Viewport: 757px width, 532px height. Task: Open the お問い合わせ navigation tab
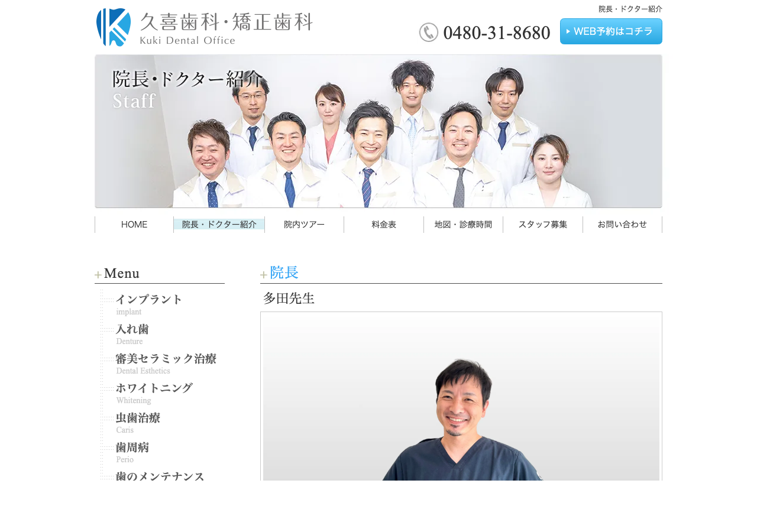(623, 225)
